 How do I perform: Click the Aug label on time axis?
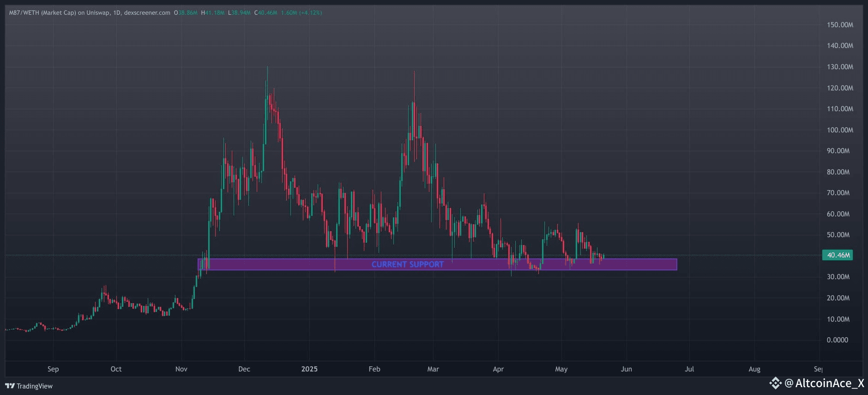tap(754, 369)
